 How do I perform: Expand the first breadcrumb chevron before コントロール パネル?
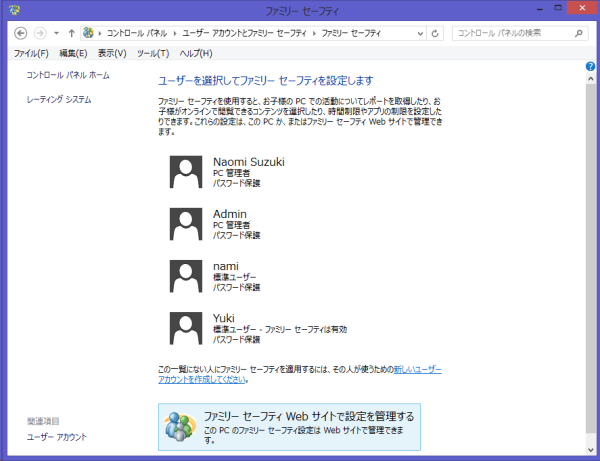(x=100, y=33)
